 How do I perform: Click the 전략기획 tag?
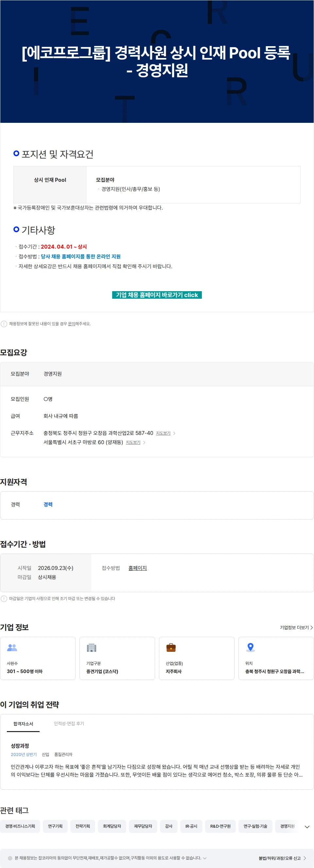(x=83, y=826)
